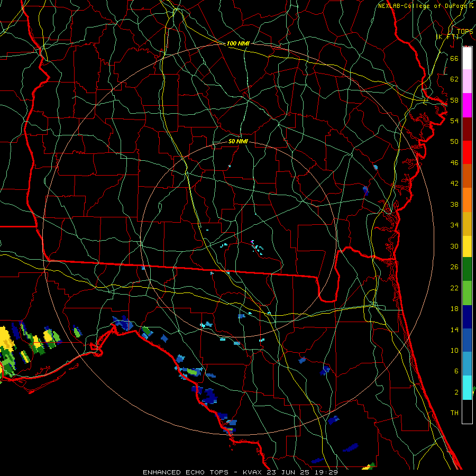This screenshot has height=476, width=476.
Task: Click the 34 value on the legend
Action: (x=454, y=225)
